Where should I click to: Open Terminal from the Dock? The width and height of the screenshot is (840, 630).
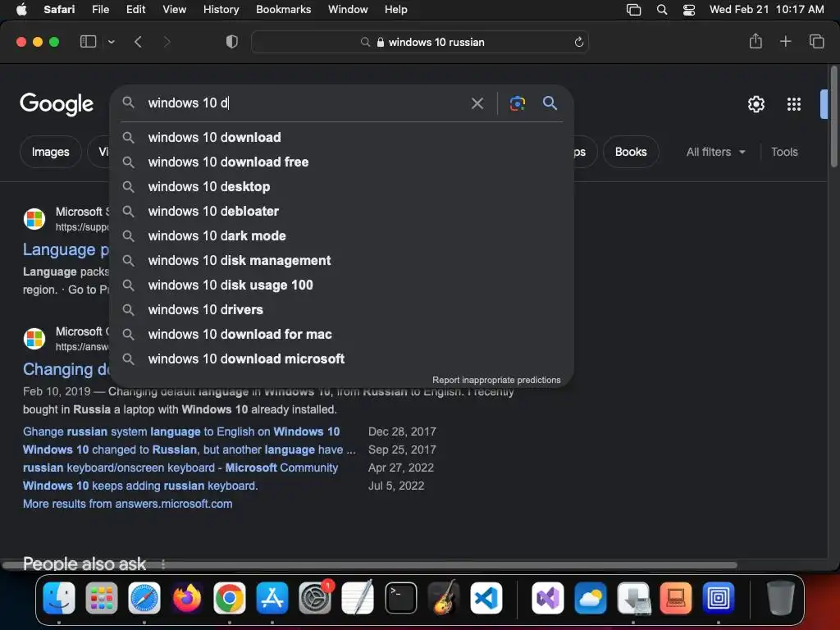(400, 598)
